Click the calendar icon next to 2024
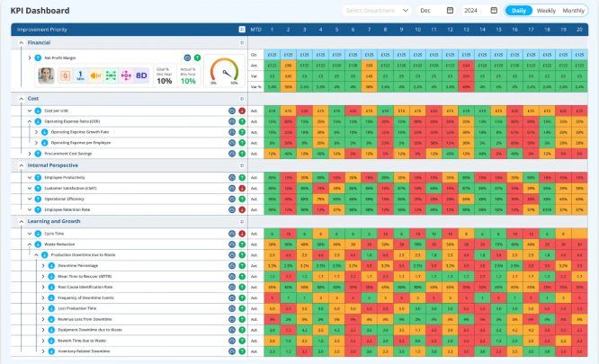The image size is (599, 364). (x=494, y=10)
